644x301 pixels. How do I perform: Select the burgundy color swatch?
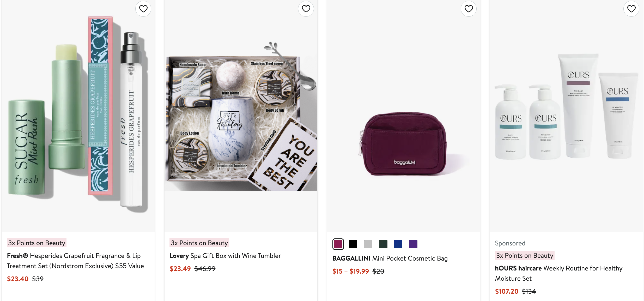338,244
